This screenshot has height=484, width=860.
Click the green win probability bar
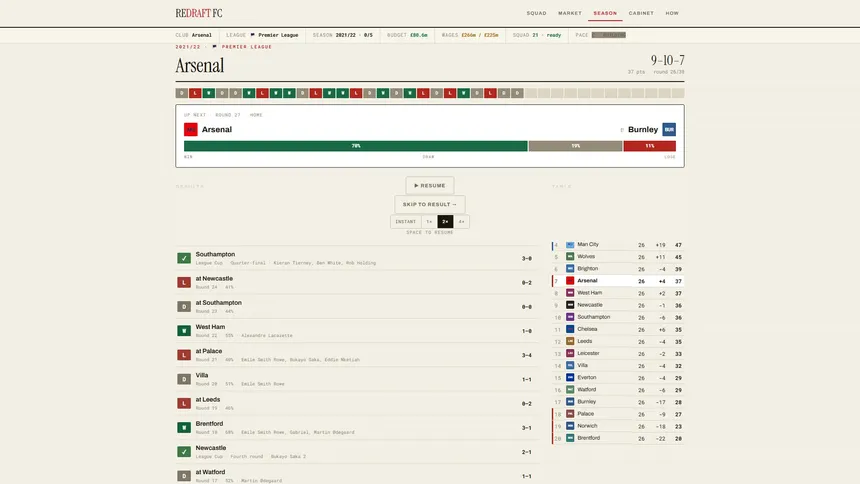pyautogui.click(x=355, y=146)
